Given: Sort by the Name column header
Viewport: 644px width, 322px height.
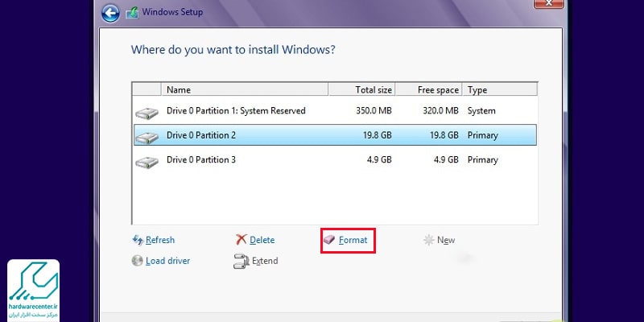Looking at the screenshot, I should [x=245, y=89].
